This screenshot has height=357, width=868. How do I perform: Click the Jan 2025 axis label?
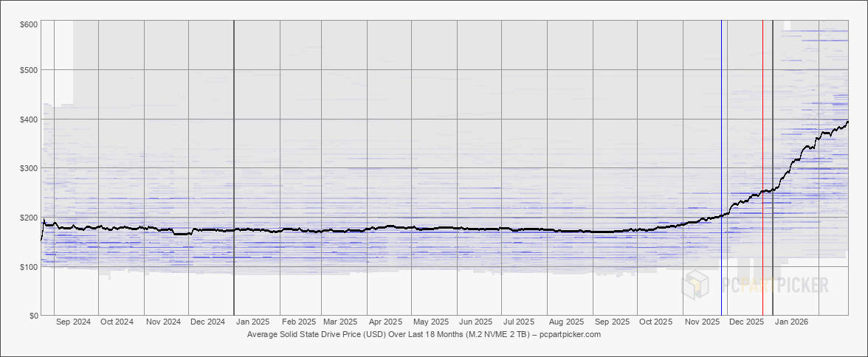(x=252, y=322)
